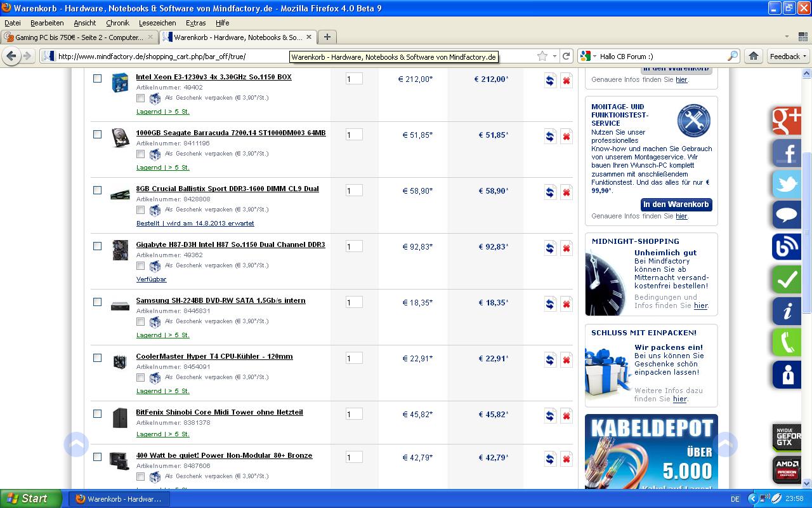
Task: Select Crucial Ballistix Sport row checkbox
Action: tap(97, 190)
